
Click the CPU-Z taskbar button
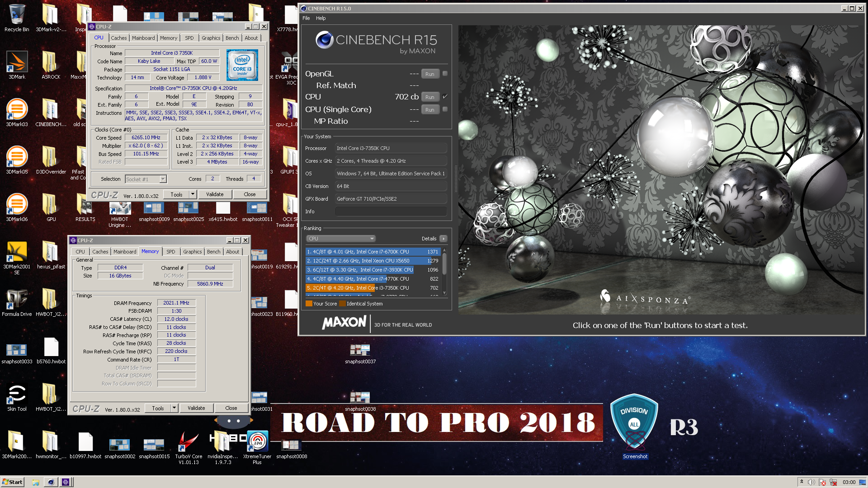(66, 482)
